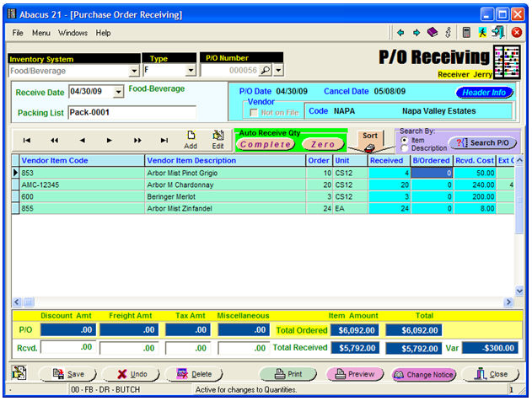Select the Description search radio button

pyautogui.click(x=404, y=148)
